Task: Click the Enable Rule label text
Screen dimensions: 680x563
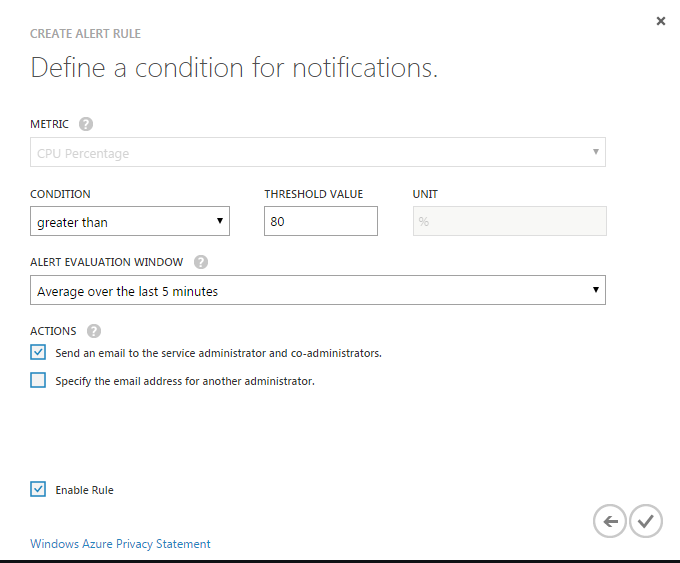Action: (x=85, y=490)
